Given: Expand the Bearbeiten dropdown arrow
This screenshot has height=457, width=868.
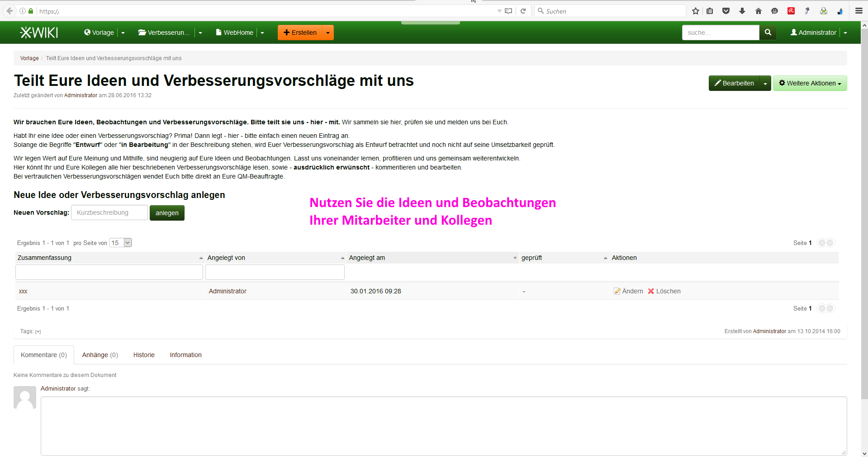Looking at the screenshot, I should [765, 84].
